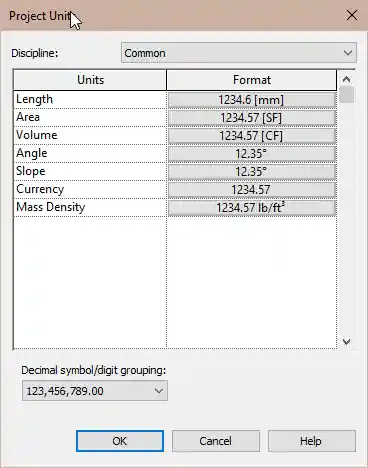Click the scrollbar down arrow
The height and width of the screenshot is (468, 368).
(x=347, y=341)
